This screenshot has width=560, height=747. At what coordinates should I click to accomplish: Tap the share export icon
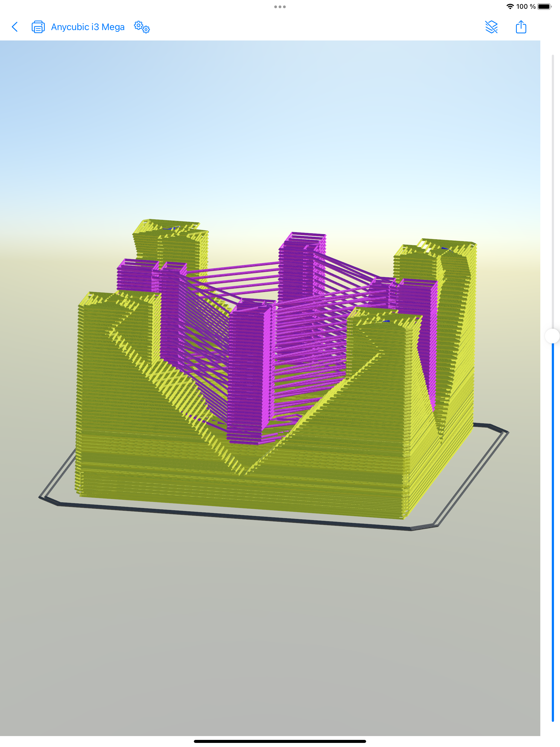pyautogui.click(x=521, y=27)
